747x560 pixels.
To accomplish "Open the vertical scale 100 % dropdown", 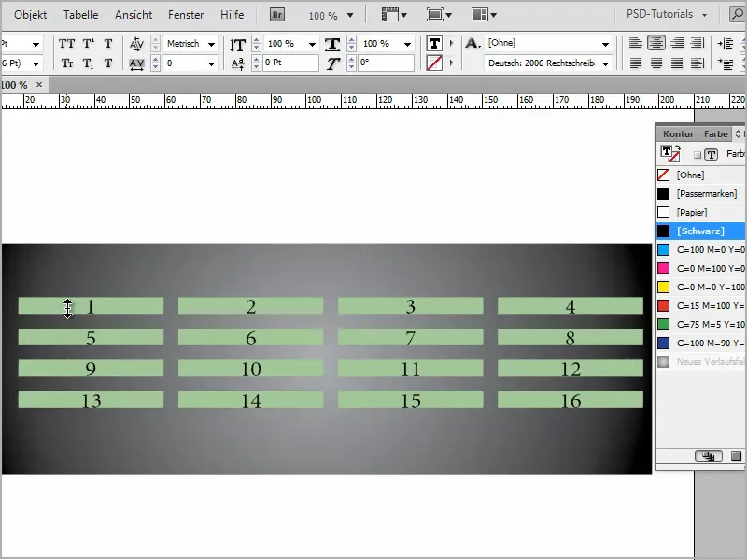I will click(x=312, y=44).
